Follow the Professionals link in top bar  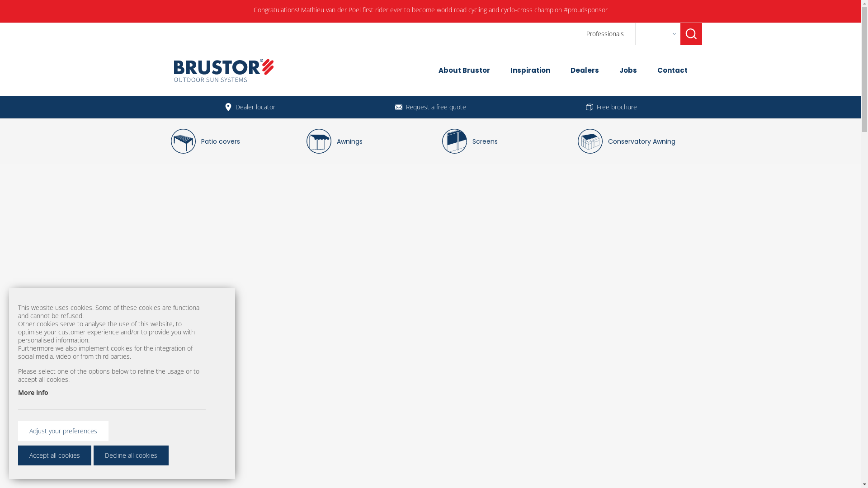604,34
